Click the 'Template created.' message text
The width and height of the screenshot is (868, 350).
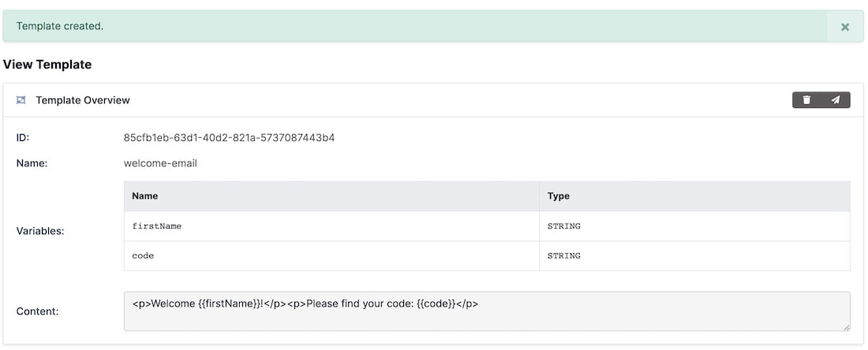pyautogui.click(x=60, y=26)
